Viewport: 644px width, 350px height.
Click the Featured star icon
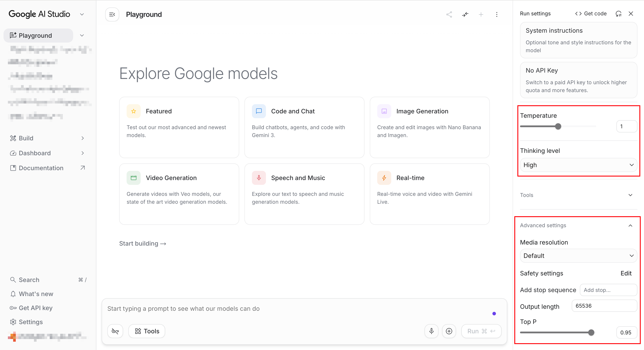[133, 111]
